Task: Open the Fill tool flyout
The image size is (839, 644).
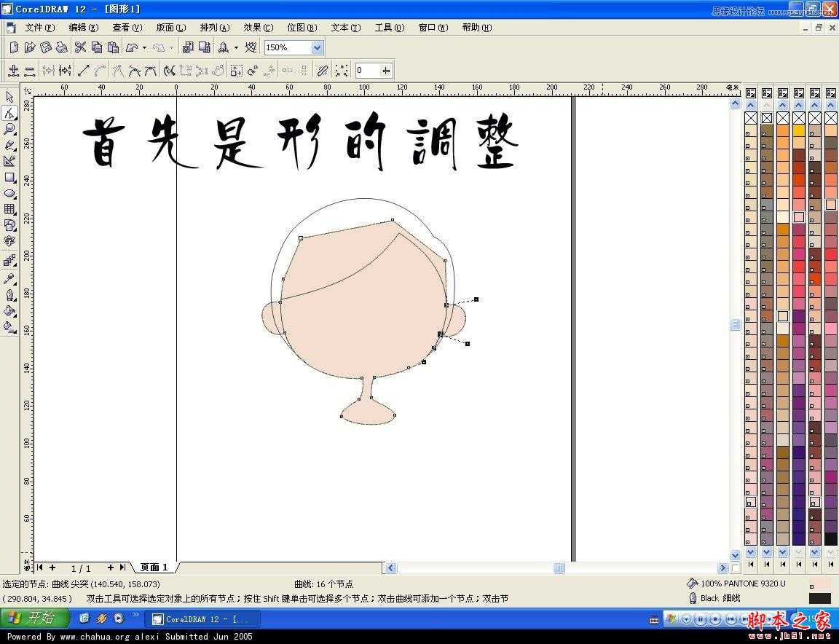Action: coord(9,311)
